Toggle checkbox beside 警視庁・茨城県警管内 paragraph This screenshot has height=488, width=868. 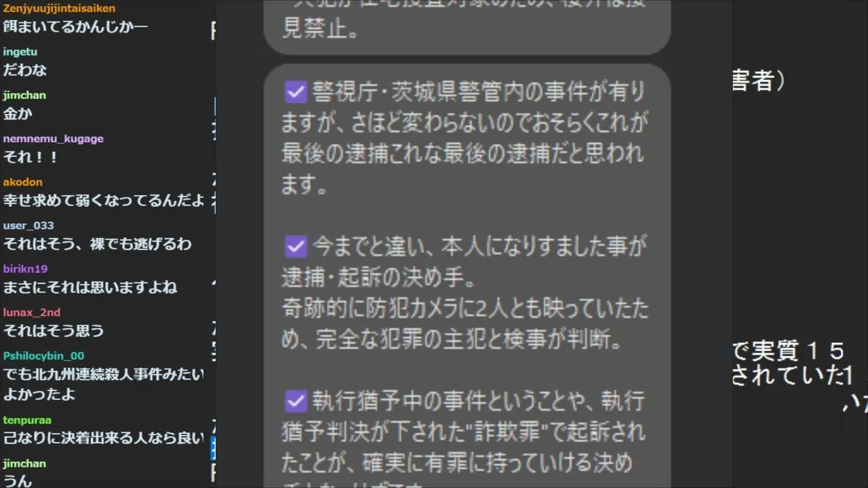coord(296,91)
